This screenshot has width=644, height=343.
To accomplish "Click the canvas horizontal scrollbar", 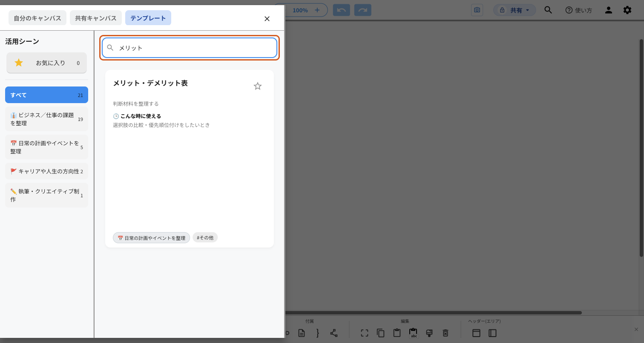I will point(433,313).
